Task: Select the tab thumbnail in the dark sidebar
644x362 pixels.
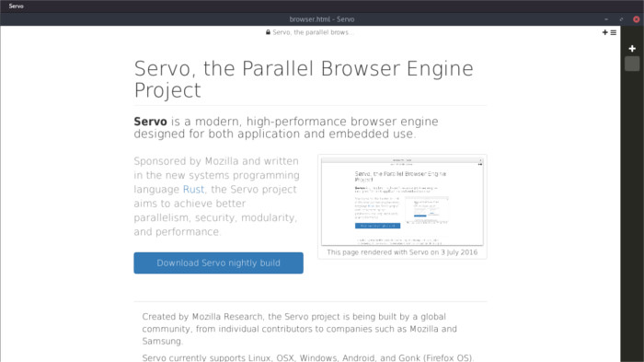Action: [x=632, y=64]
